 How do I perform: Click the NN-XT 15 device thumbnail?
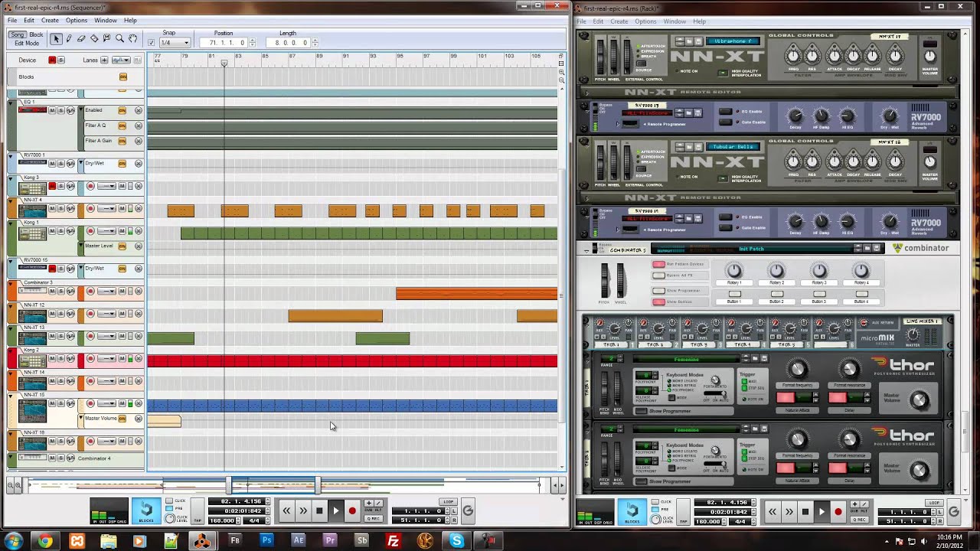point(33,411)
